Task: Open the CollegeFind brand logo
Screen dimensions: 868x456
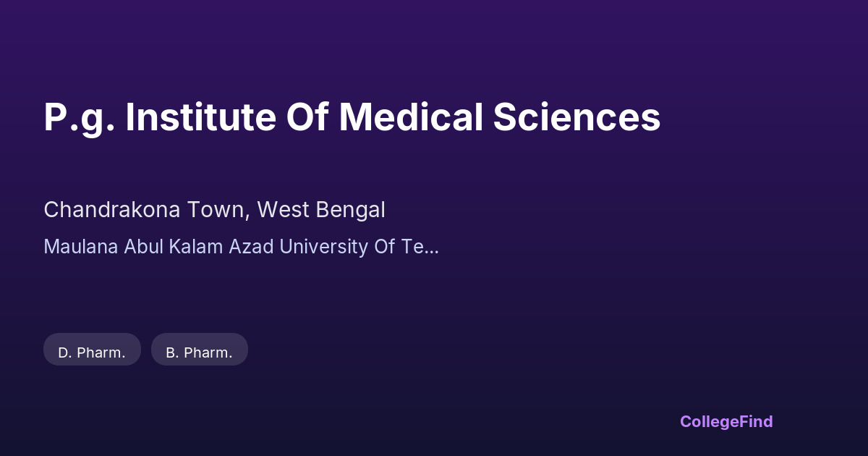Action: (x=726, y=421)
